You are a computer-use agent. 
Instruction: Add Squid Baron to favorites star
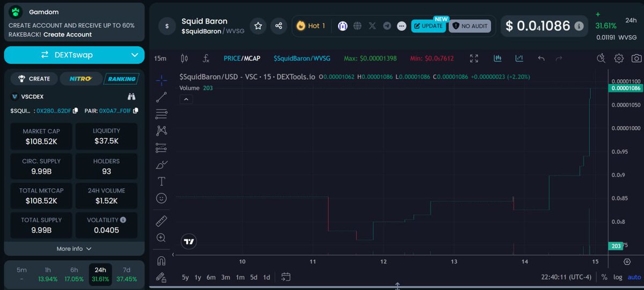pyautogui.click(x=258, y=25)
